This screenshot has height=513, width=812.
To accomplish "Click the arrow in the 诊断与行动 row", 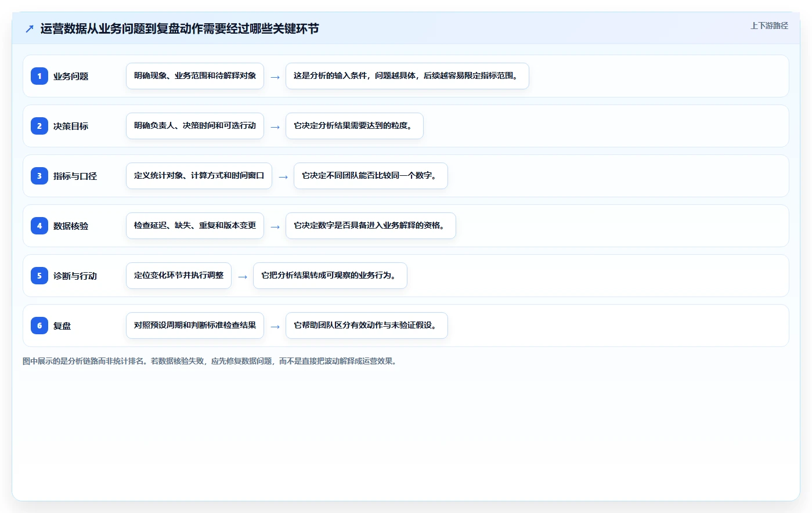I will point(243,277).
